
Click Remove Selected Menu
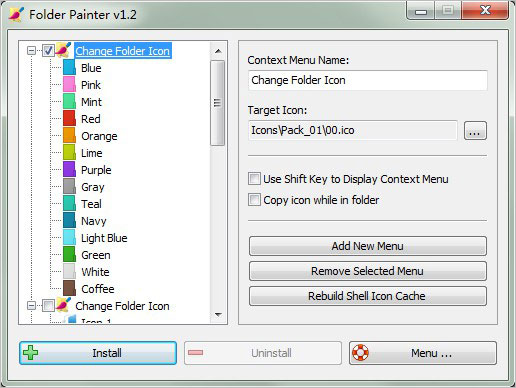368,271
